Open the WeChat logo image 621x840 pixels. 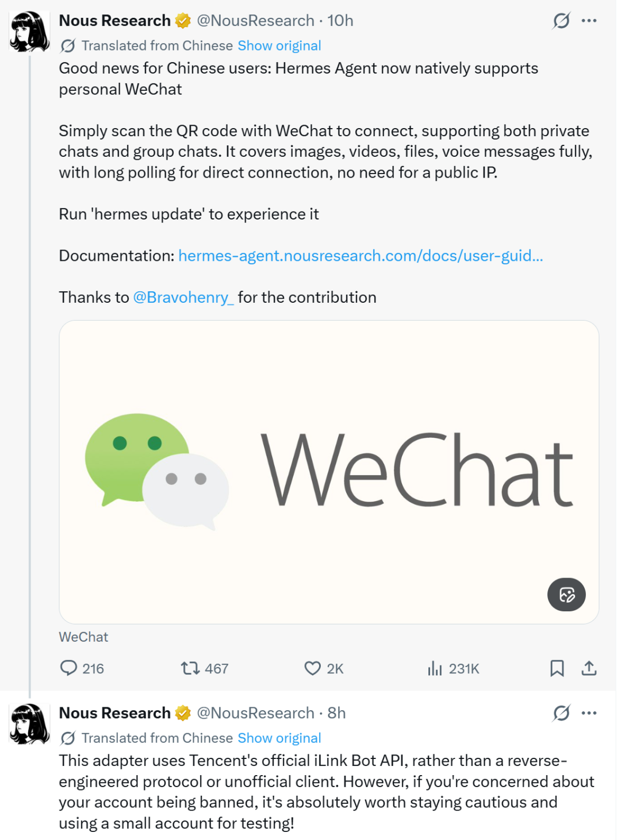[x=329, y=472]
